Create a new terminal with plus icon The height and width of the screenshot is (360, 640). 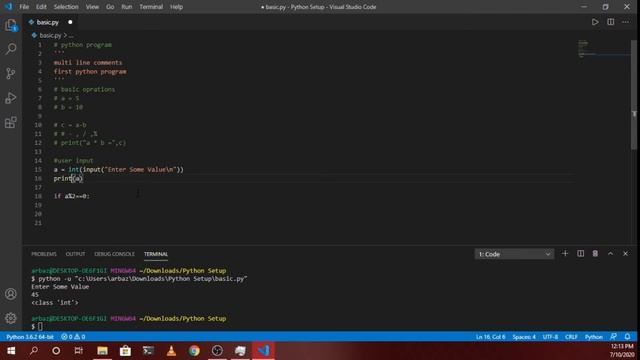coord(565,254)
